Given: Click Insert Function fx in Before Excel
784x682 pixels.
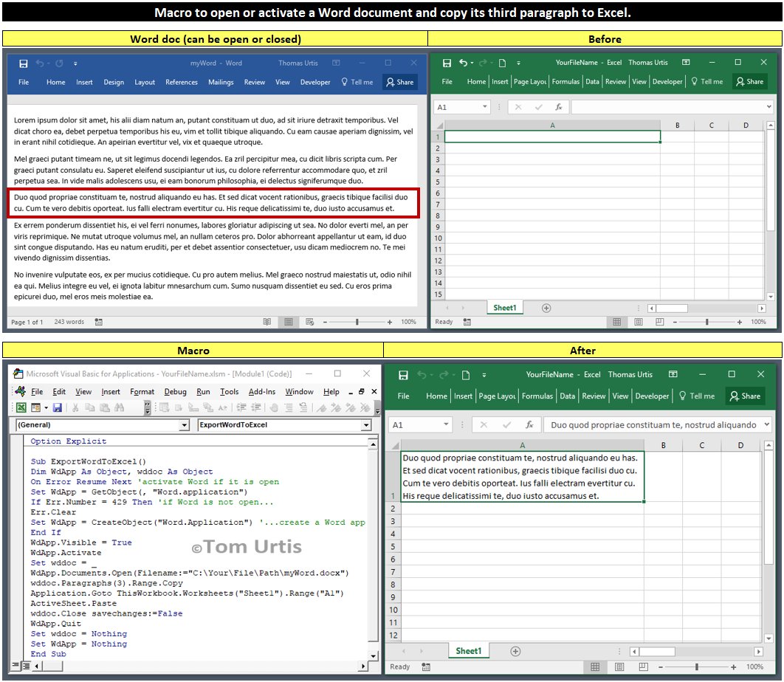Looking at the screenshot, I should pyautogui.click(x=559, y=107).
